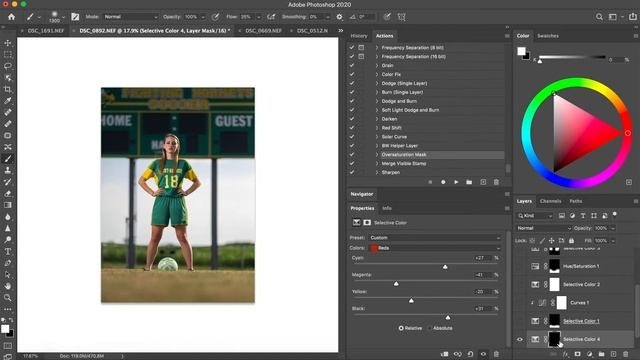Click the Add layer style fx icon
The width and height of the screenshot is (640, 360).
(x=565, y=354)
